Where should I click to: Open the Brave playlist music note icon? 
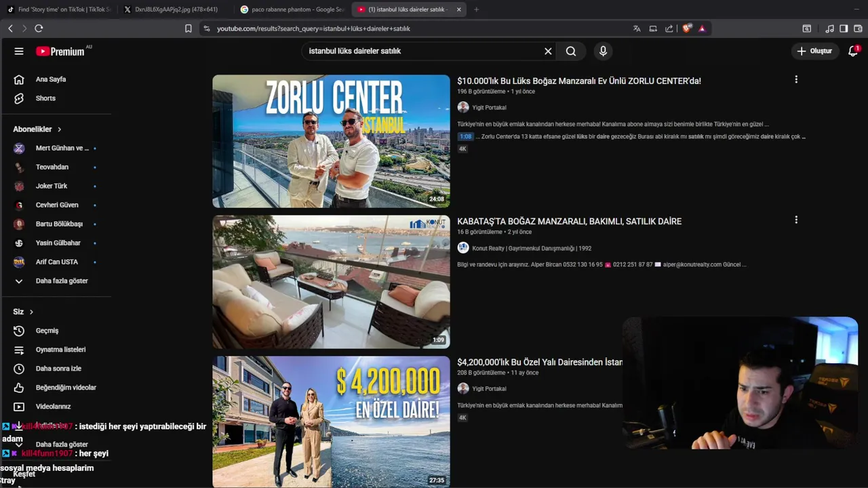[x=830, y=28]
